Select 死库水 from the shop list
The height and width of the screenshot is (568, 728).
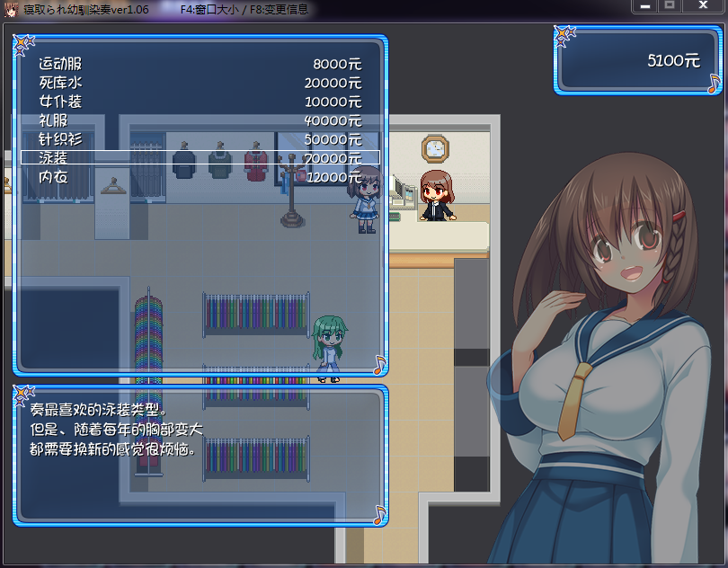[200, 84]
